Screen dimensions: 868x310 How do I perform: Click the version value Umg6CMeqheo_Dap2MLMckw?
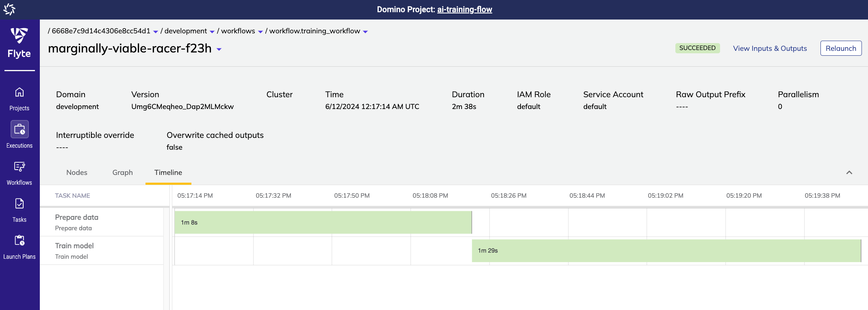[182, 107]
